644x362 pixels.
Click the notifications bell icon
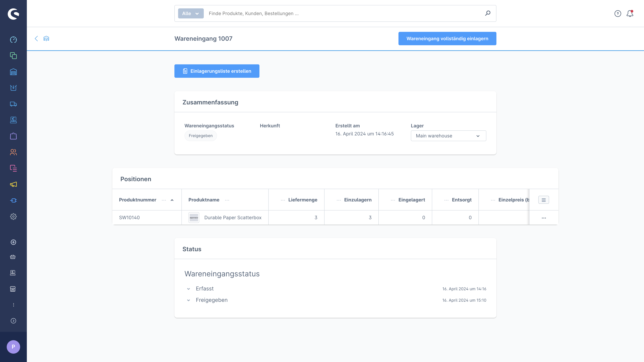(630, 13)
